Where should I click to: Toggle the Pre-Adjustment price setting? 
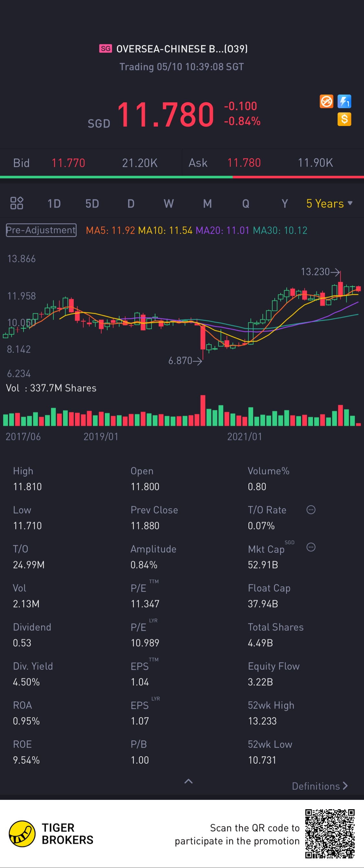point(41,230)
